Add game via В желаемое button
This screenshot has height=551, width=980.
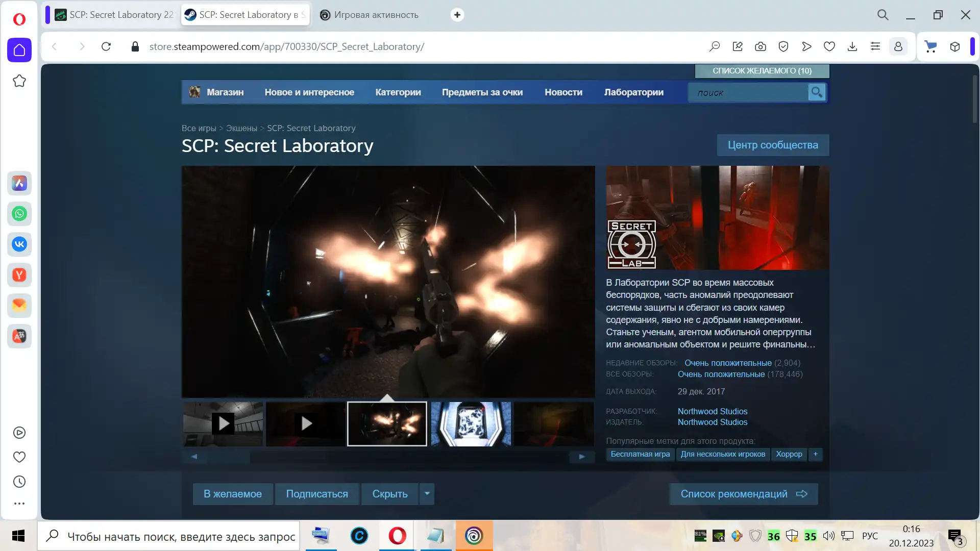pyautogui.click(x=233, y=494)
